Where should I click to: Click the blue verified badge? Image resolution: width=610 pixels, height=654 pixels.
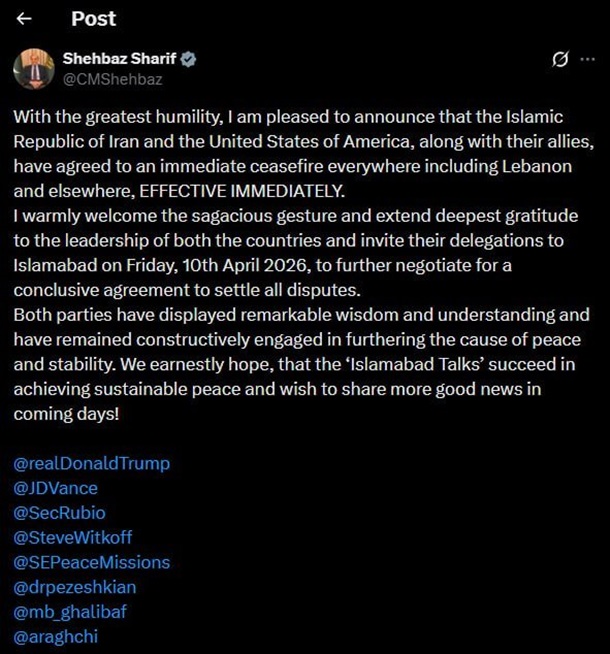click(x=188, y=59)
